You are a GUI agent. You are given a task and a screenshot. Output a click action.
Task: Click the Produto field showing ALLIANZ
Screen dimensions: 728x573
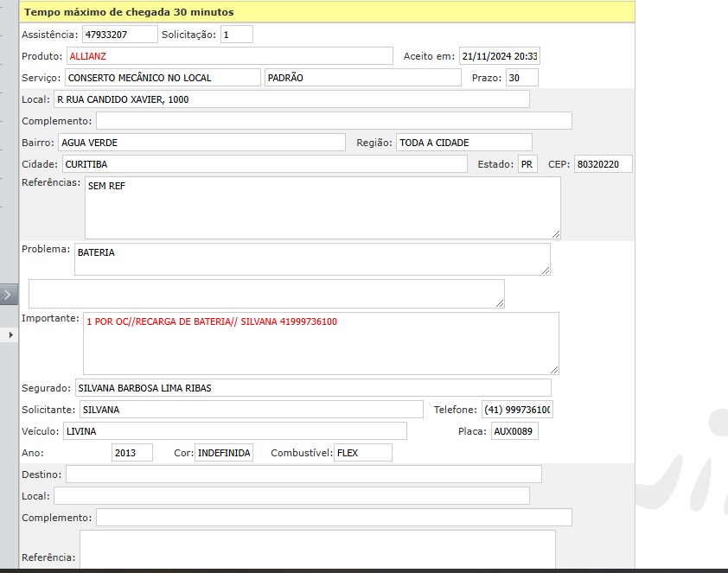point(230,56)
